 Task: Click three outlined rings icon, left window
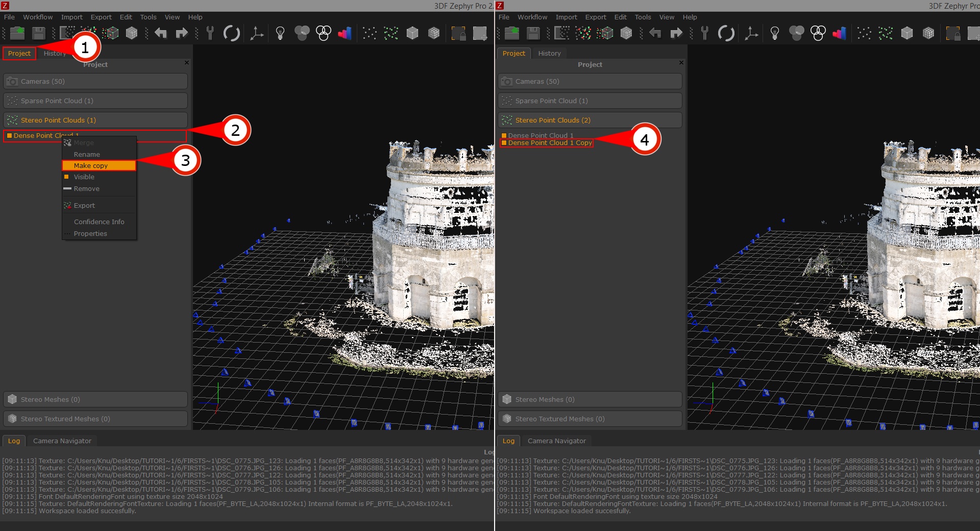click(324, 33)
